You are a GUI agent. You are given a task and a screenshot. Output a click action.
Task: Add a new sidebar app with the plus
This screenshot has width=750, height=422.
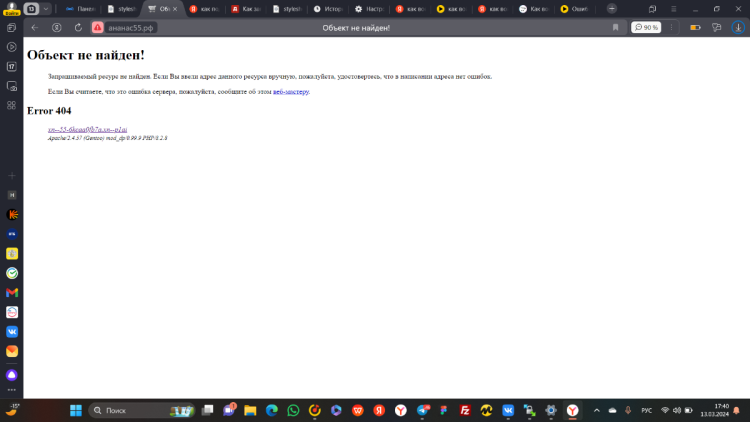click(11, 176)
